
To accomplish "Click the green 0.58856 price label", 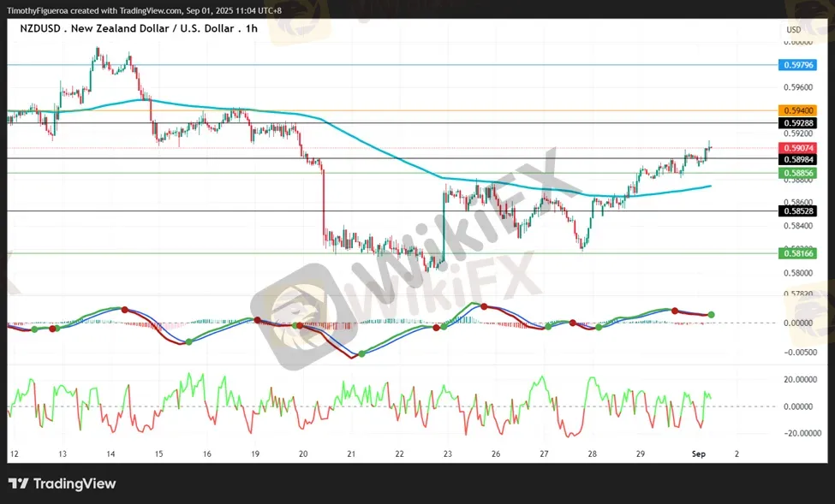I will click(x=796, y=173).
